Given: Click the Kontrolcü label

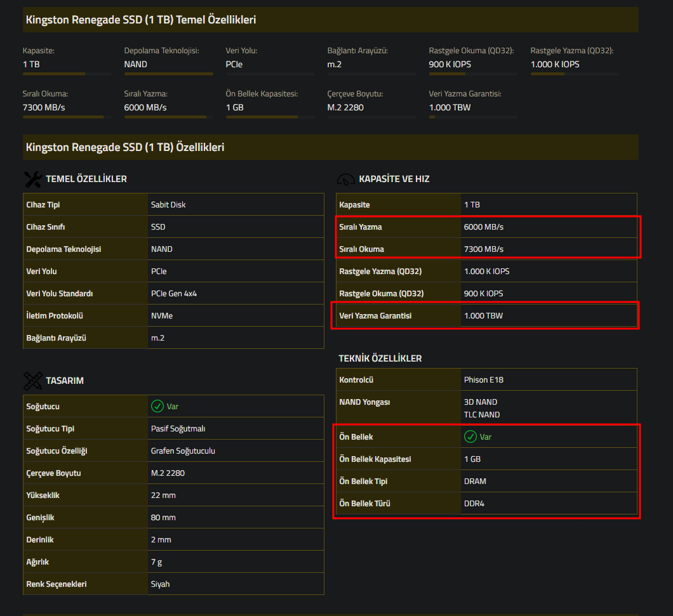Looking at the screenshot, I should click(x=356, y=379).
